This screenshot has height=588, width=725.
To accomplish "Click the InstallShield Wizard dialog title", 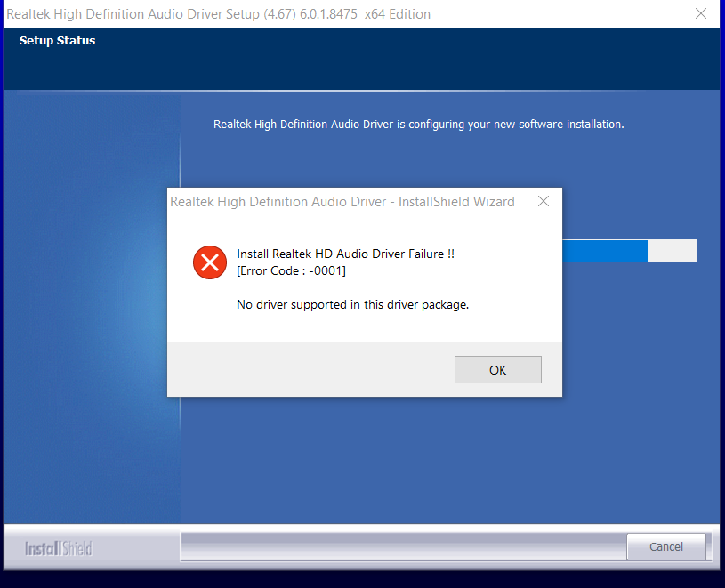I will 342,202.
